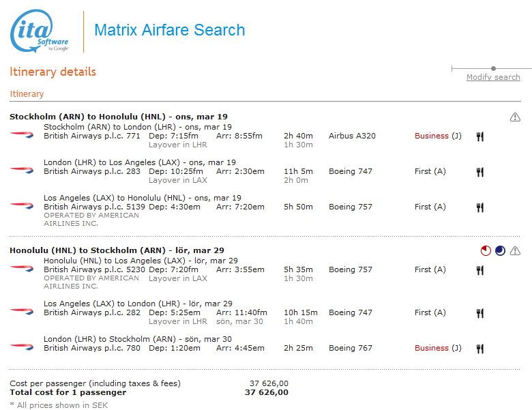Click the Matrix Airfare Search title
Viewport: 532px width, 410px height.
point(169,31)
